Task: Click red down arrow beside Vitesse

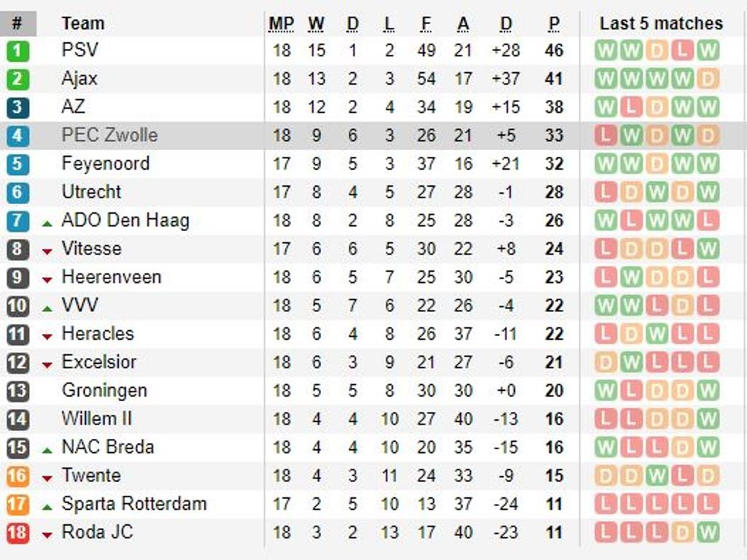Action: pos(47,252)
